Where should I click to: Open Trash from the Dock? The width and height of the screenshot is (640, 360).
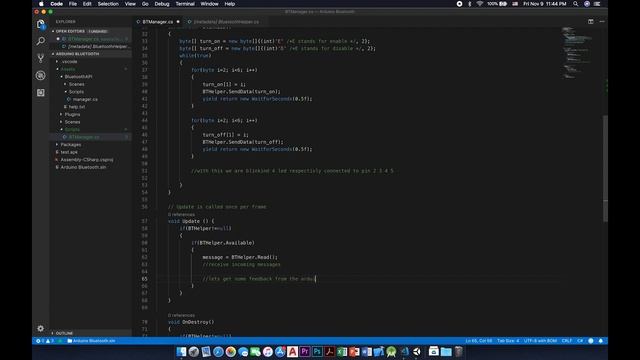(459, 351)
